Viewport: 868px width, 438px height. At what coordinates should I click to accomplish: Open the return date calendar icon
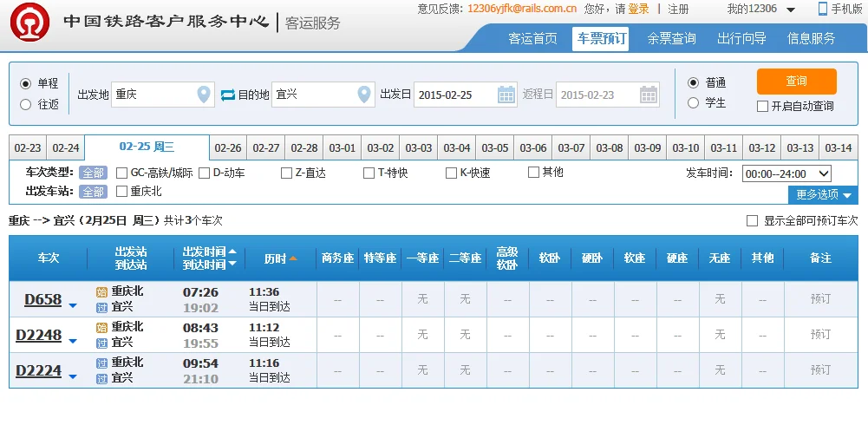point(649,95)
